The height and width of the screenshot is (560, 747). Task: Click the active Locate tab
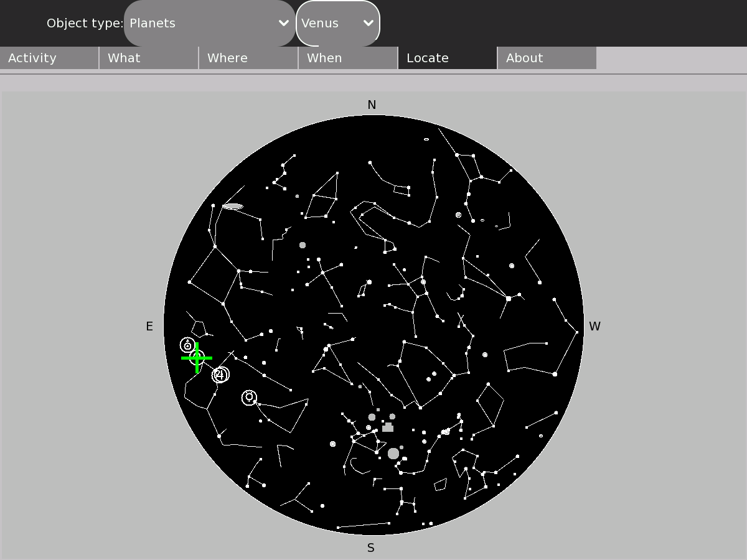(x=448, y=58)
